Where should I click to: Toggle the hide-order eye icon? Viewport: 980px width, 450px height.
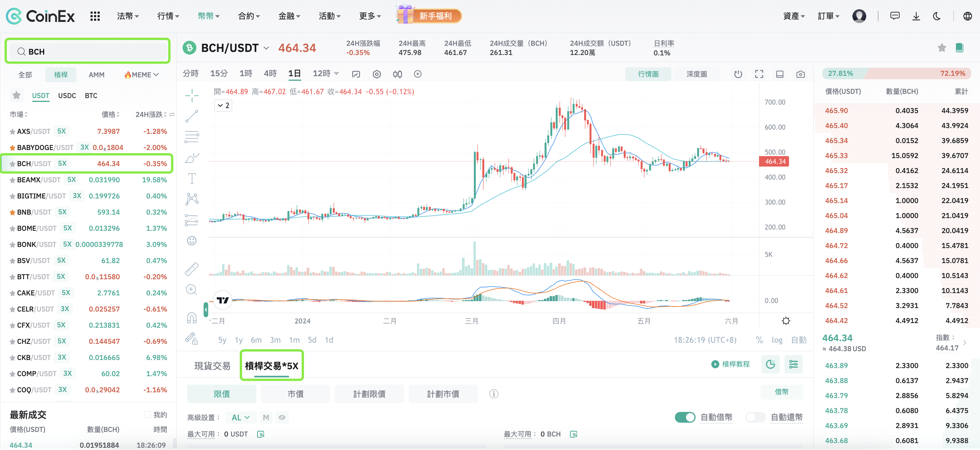tap(282, 417)
